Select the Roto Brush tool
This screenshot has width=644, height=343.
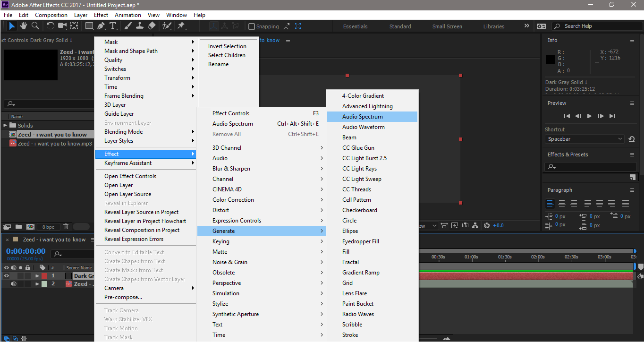click(x=167, y=26)
